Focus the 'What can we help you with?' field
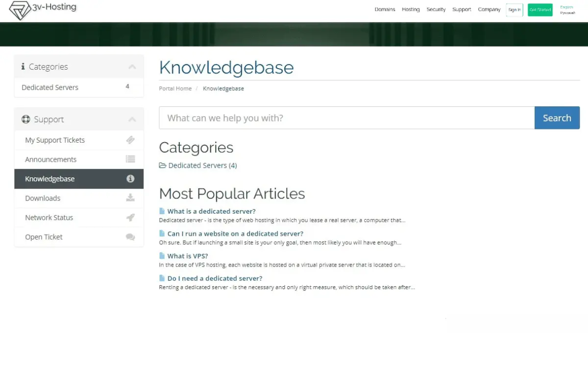The image size is (588, 392). click(x=347, y=118)
